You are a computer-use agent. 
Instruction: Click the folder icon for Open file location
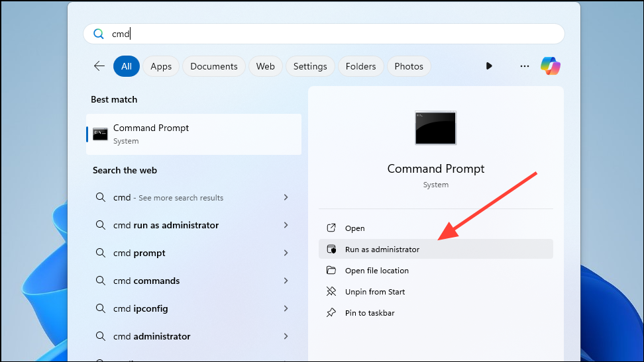pyautogui.click(x=331, y=270)
